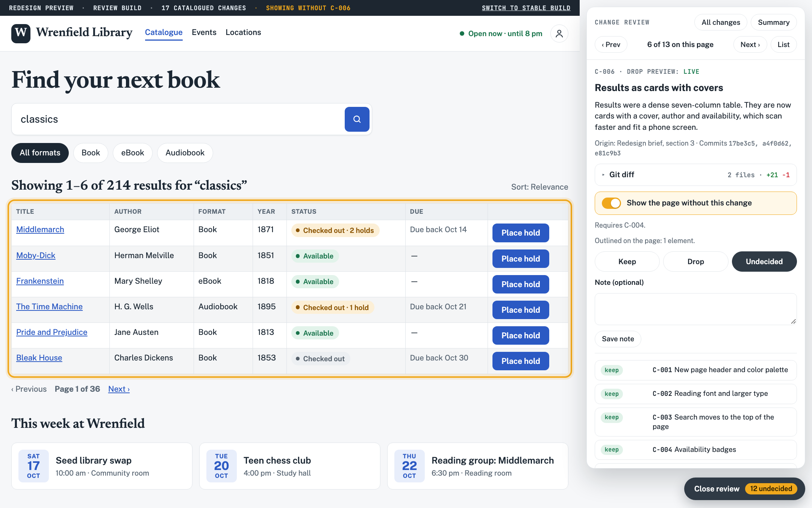Open the Summary view
The image size is (812, 508).
(x=773, y=23)
